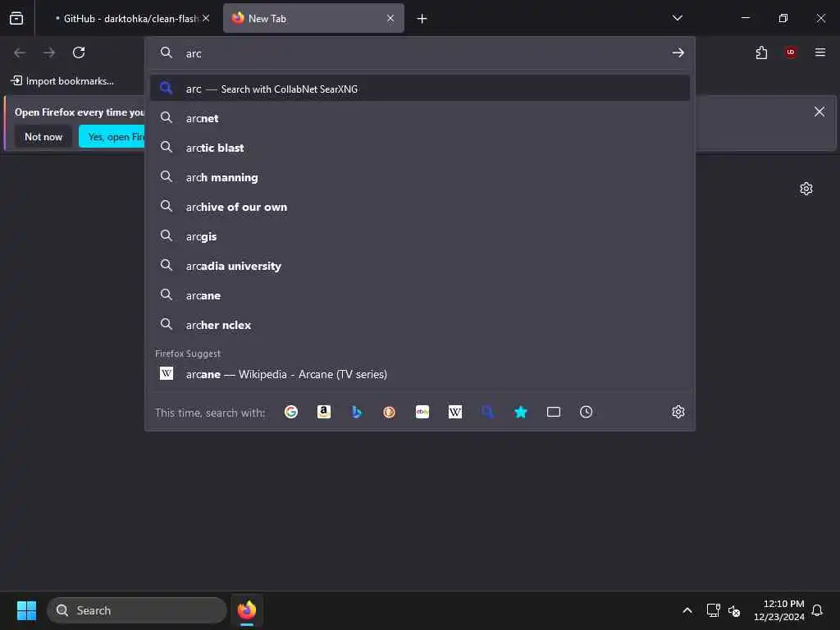840x630 pixels.
Task: Search open tabs using the tab icon
Action: 554,412
